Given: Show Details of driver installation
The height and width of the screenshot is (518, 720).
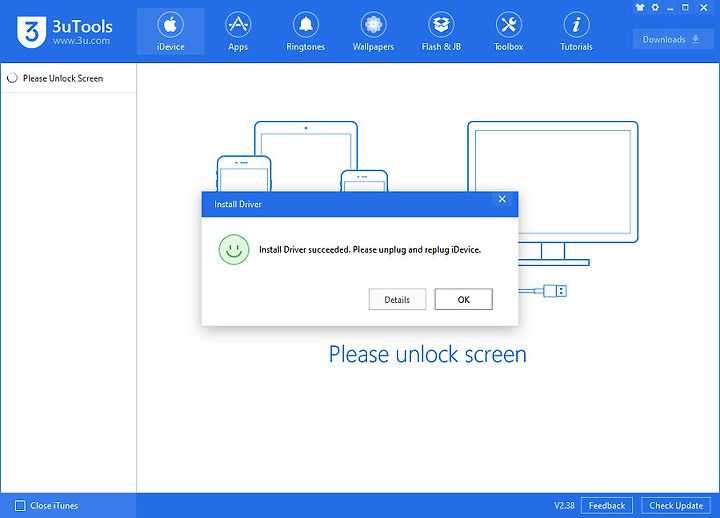Looking at the screenshot, I should 397,299.
